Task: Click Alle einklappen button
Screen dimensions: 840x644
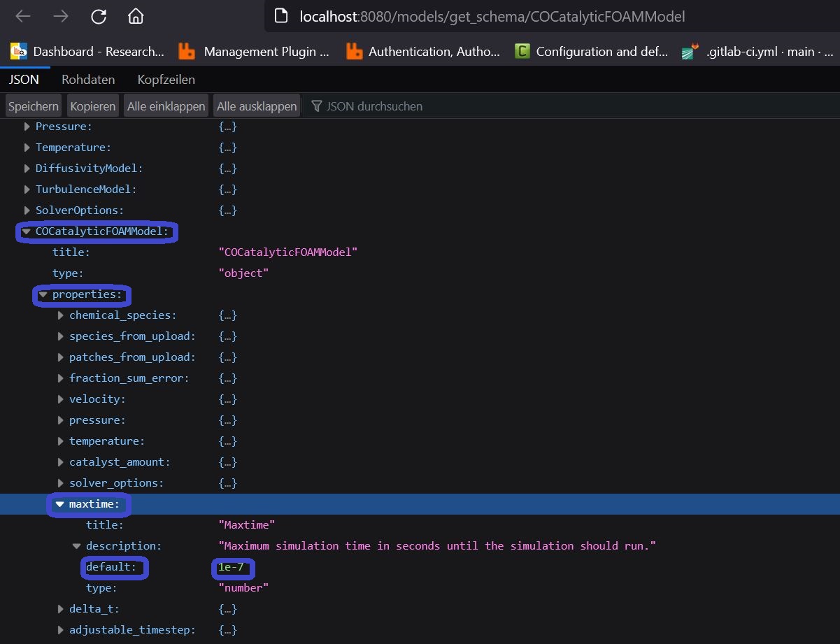Action: (x=166, y=106)
